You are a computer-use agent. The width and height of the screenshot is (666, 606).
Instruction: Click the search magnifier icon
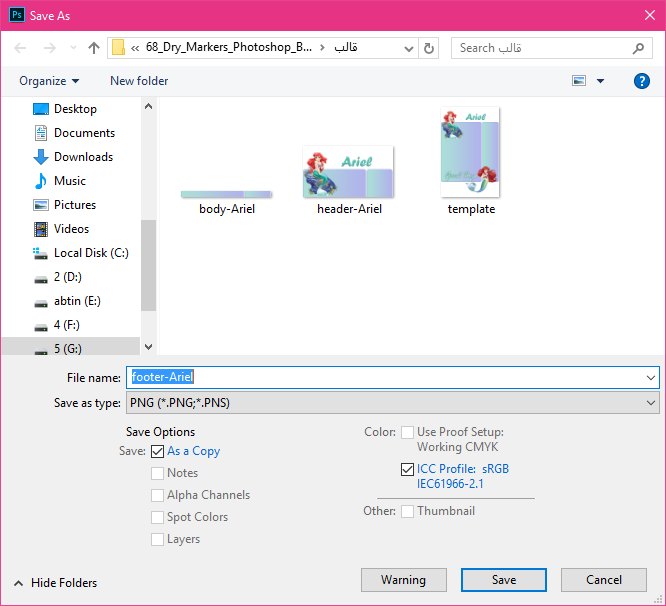(638, 48)
